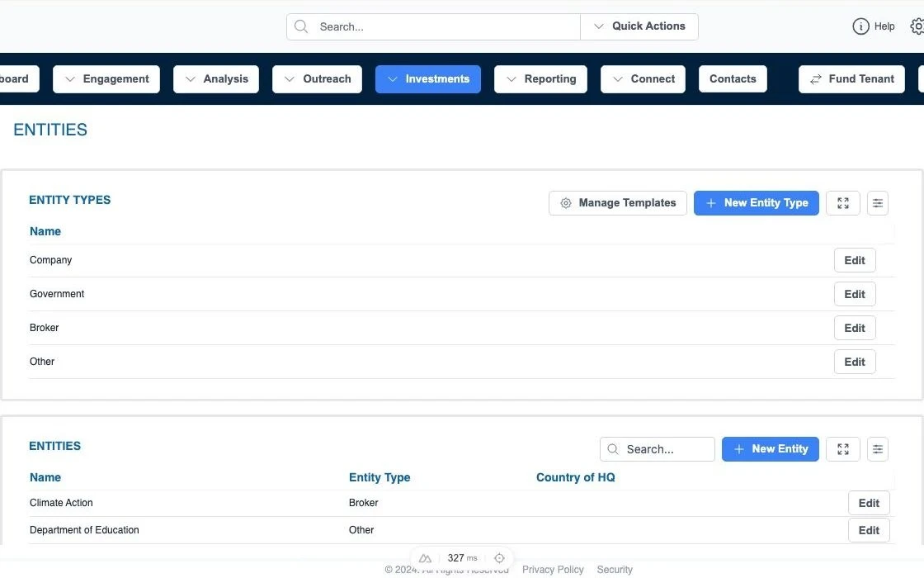924x578 pixels.
Task: Focus the global Search field
Action: (433, 26)
